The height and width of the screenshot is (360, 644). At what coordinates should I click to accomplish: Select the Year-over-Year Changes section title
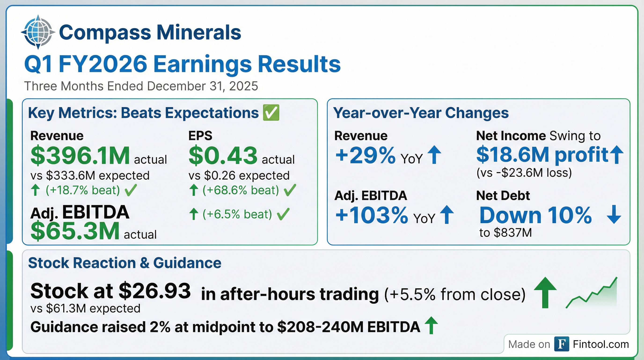(421, 113)
